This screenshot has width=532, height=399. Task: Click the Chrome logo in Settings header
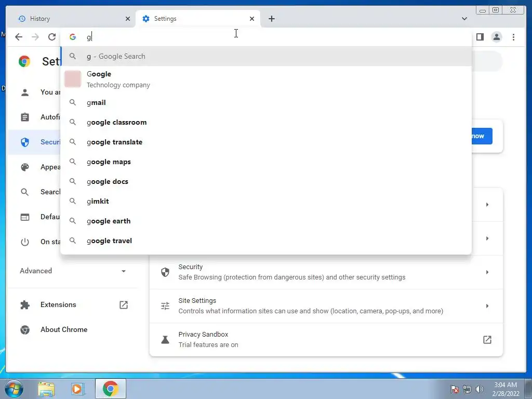click(24, 61)
